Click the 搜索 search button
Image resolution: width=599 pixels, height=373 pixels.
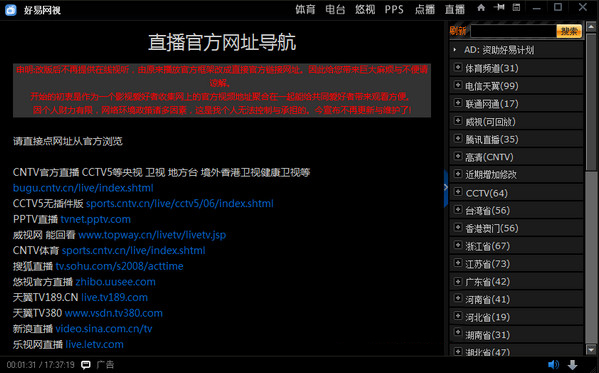pyautogui.click(x=569, y=31)
